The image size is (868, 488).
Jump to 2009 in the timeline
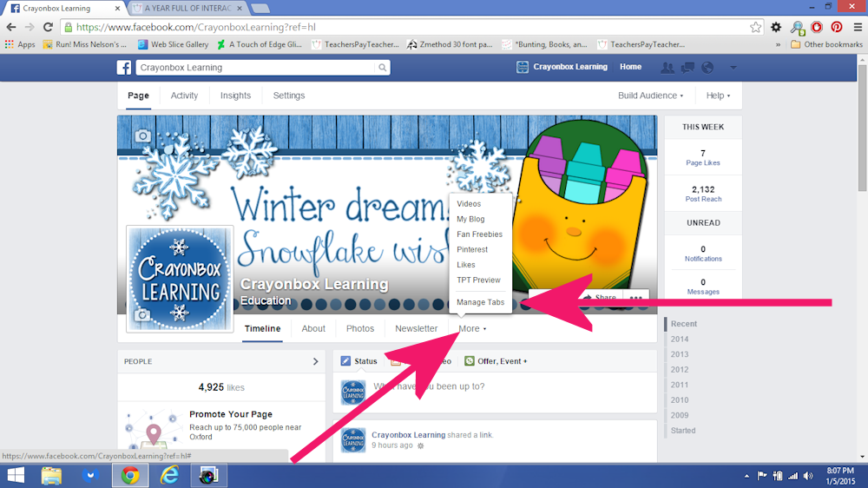tap(680, 415)
